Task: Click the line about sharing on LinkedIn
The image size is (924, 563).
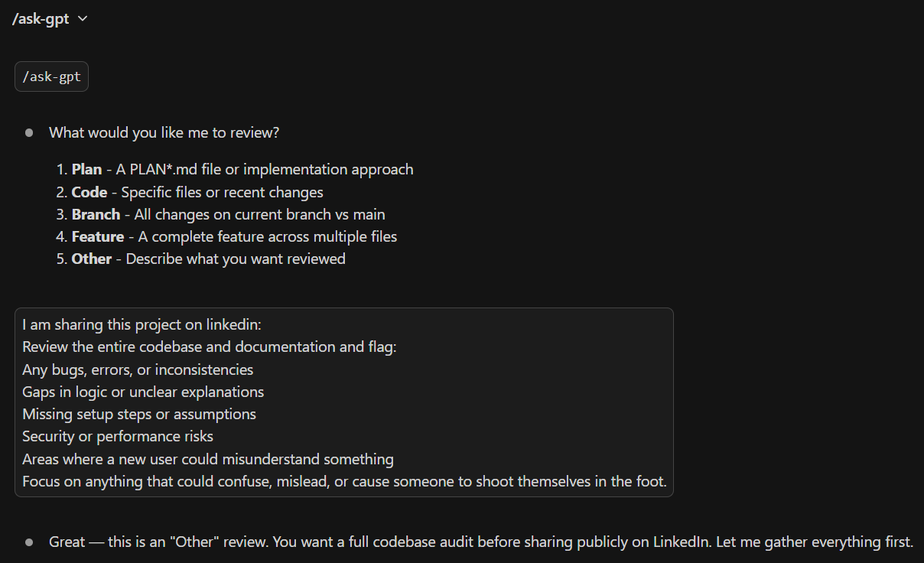Action: click(x=140, y=324)
